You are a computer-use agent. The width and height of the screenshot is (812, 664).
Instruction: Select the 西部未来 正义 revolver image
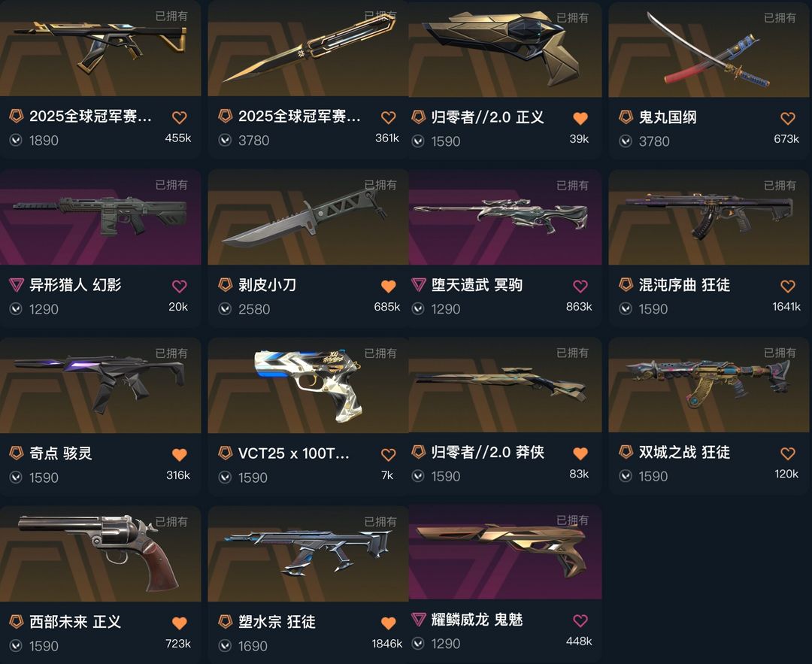101,553
